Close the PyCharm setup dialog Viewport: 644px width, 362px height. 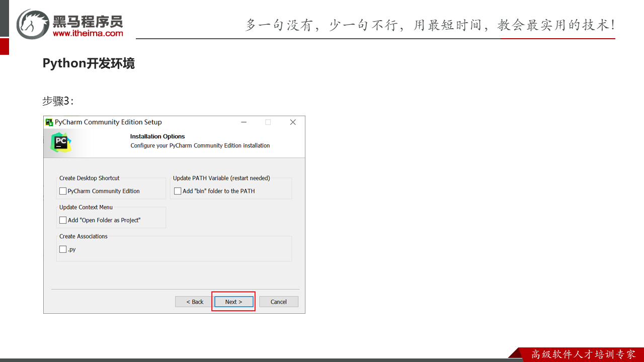293,122
